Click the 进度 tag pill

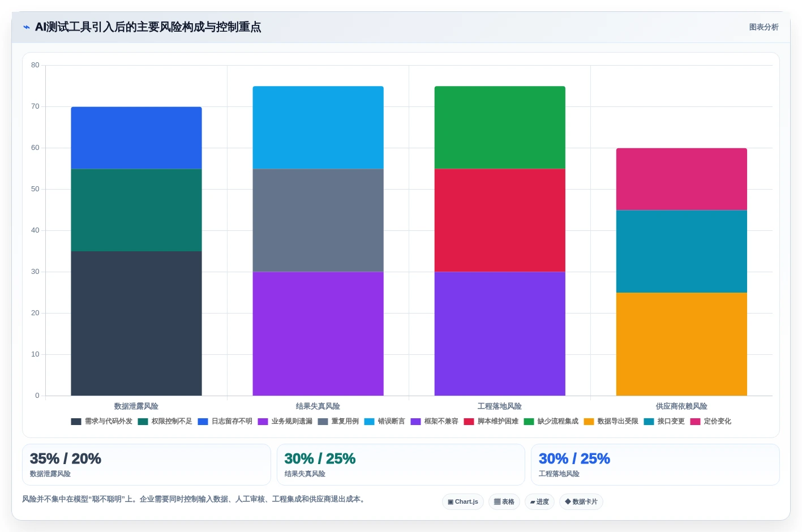click(539, 502)
